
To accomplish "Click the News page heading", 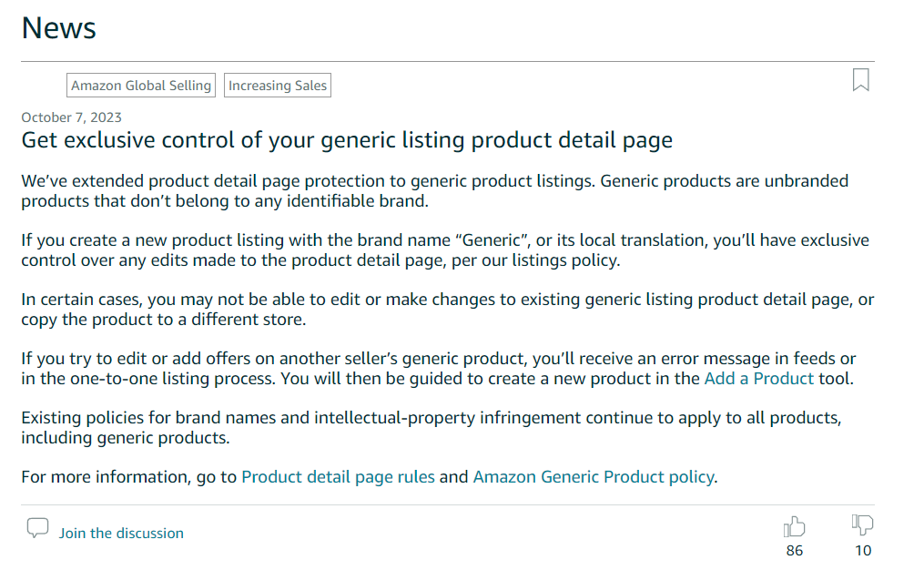I will [x=58, y=28].
